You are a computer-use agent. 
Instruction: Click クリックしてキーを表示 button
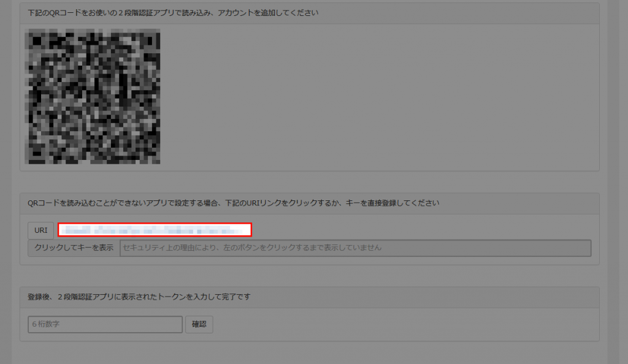point(74,248)
